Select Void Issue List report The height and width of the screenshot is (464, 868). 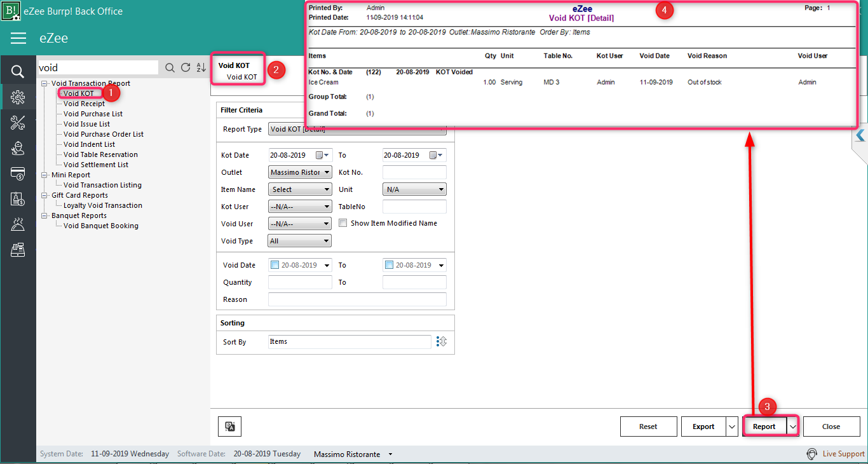click(x=86, y=124)
